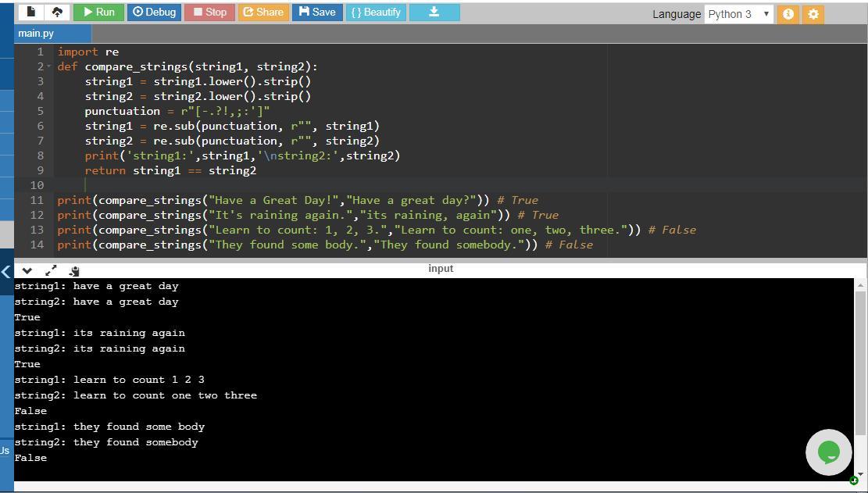Click the upload file cloud icon
The height and width of the screenshot is (493, 868).
click(x=57, y=13)
